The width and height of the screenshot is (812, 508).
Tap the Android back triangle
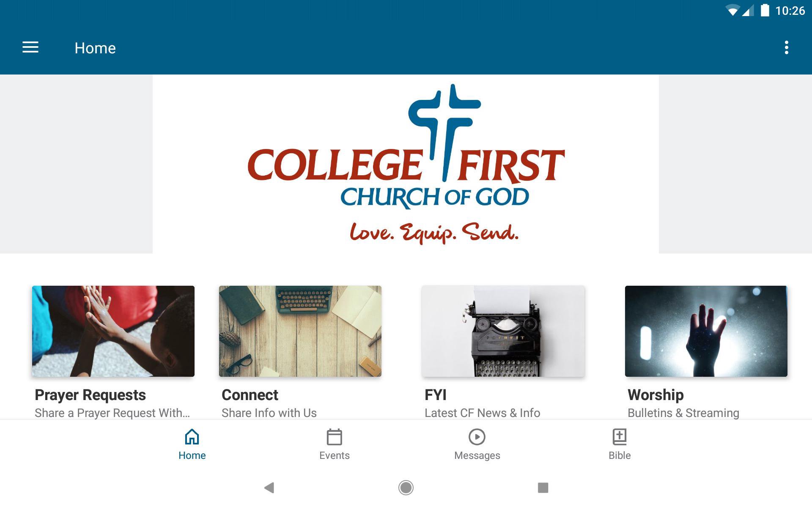269,488
